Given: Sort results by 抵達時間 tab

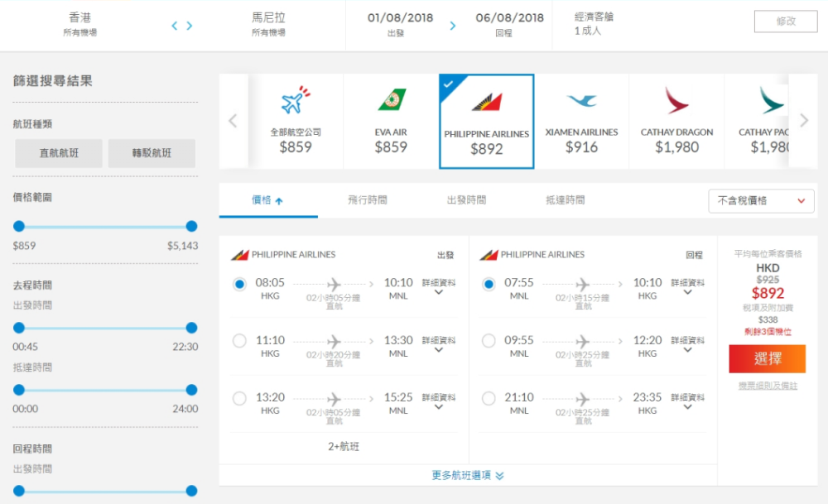Looking at the screenshot, I should coord(565,200).
